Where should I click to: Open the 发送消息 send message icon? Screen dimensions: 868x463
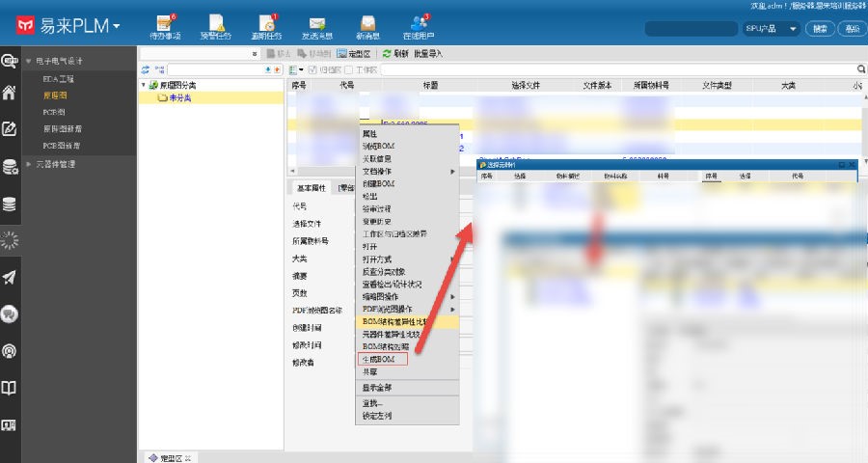315,25
